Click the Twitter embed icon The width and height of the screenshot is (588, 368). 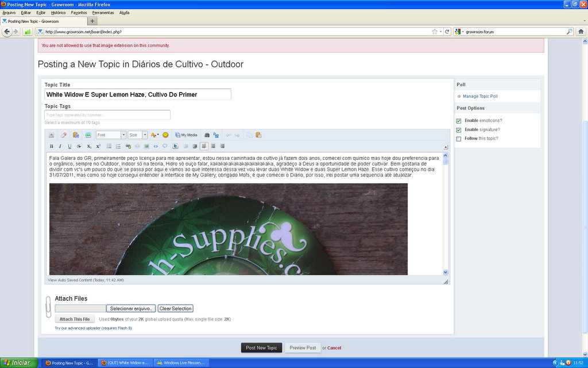click(175, 146)
